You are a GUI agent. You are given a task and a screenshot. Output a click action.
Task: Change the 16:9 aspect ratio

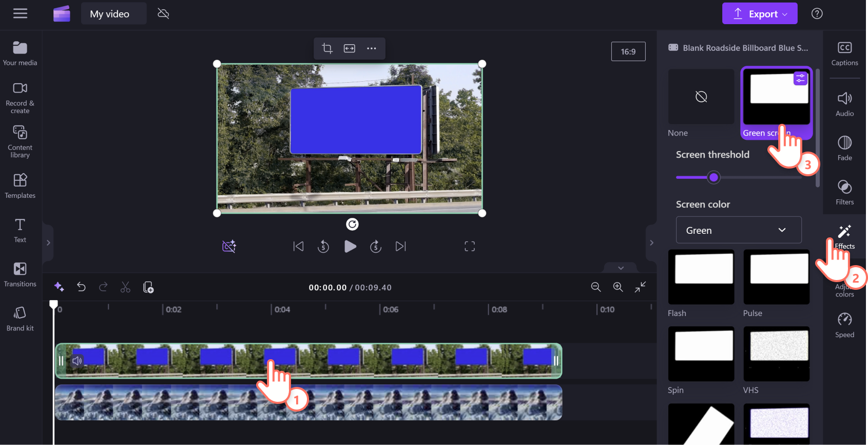point(628,51)
